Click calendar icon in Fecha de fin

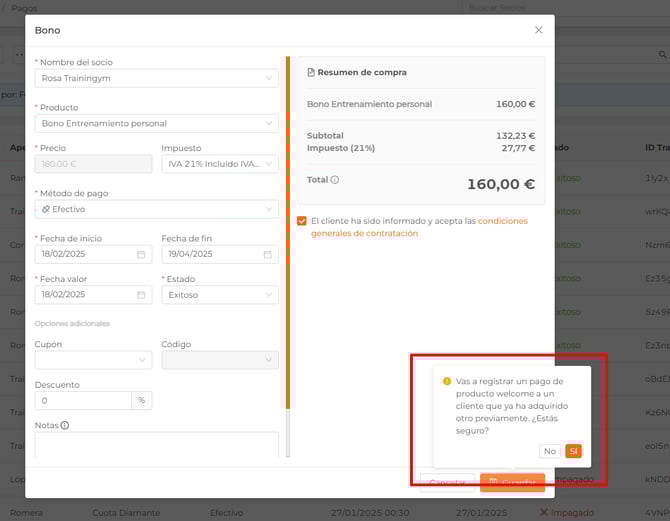pyautogui.click(x=267, y=255)
